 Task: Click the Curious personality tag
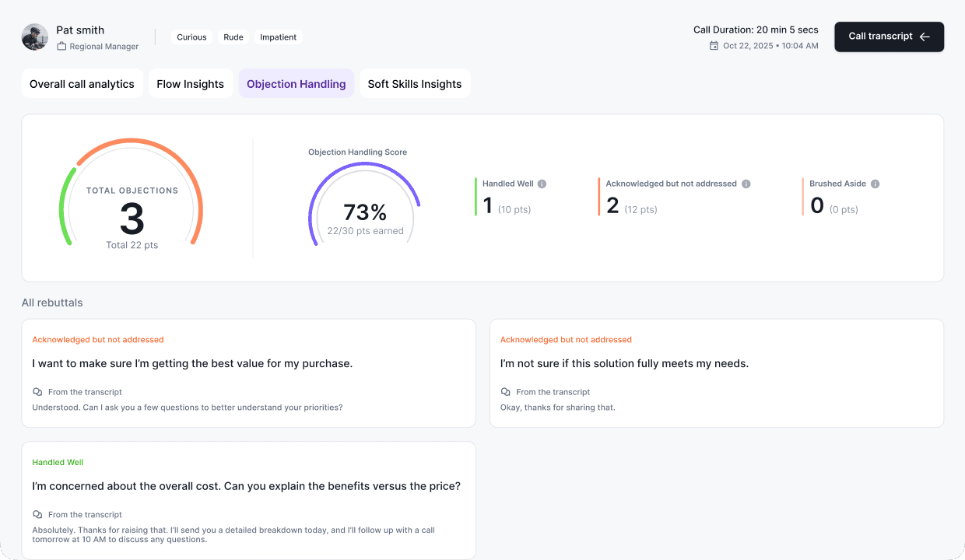pyautogui.click(x=191, y=37)
